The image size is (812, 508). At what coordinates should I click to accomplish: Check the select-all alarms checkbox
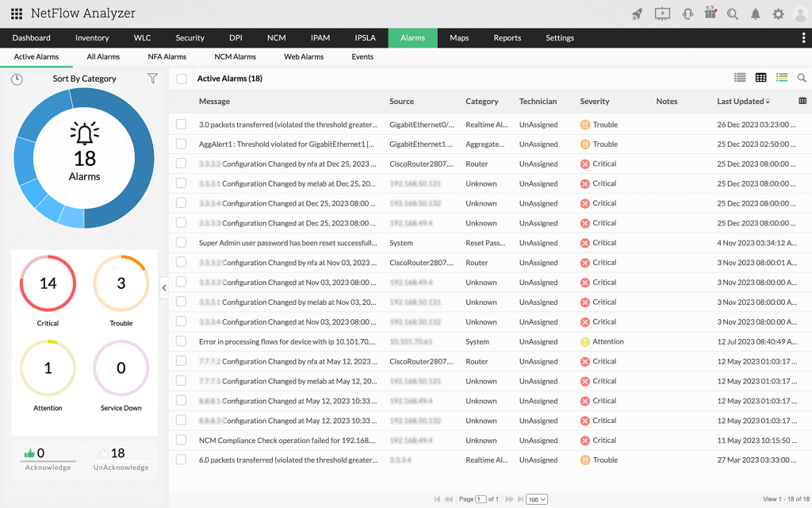tap(181, 78)
